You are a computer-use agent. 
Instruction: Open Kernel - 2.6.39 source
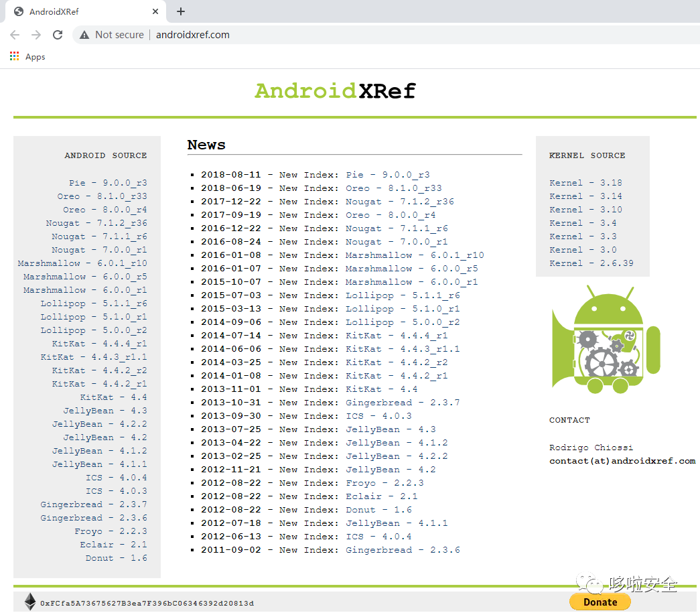click(591, 263)
